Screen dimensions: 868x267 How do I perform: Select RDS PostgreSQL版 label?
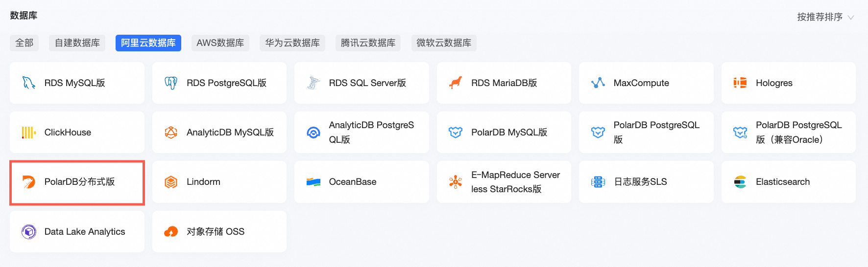tap(226, 83)
